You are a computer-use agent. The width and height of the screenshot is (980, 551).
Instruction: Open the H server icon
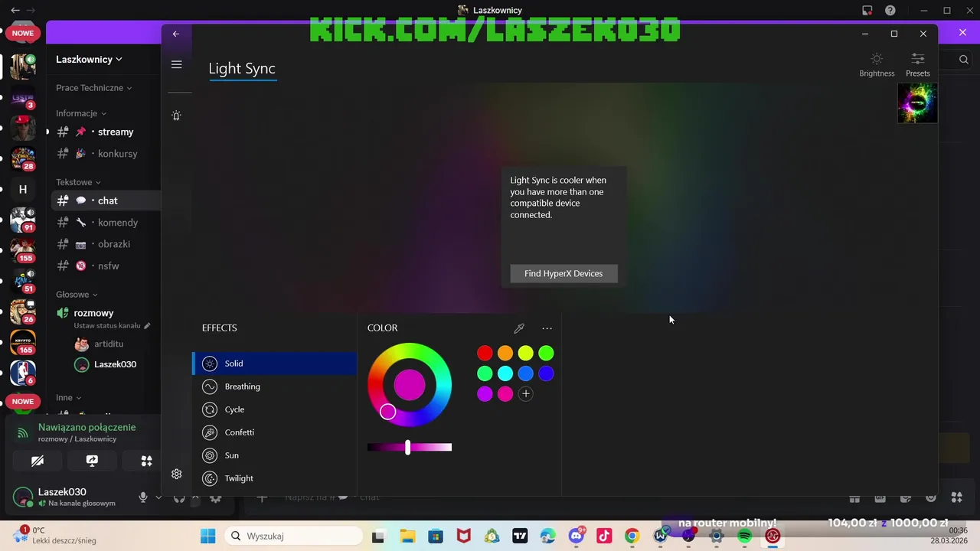click(23, 189)
